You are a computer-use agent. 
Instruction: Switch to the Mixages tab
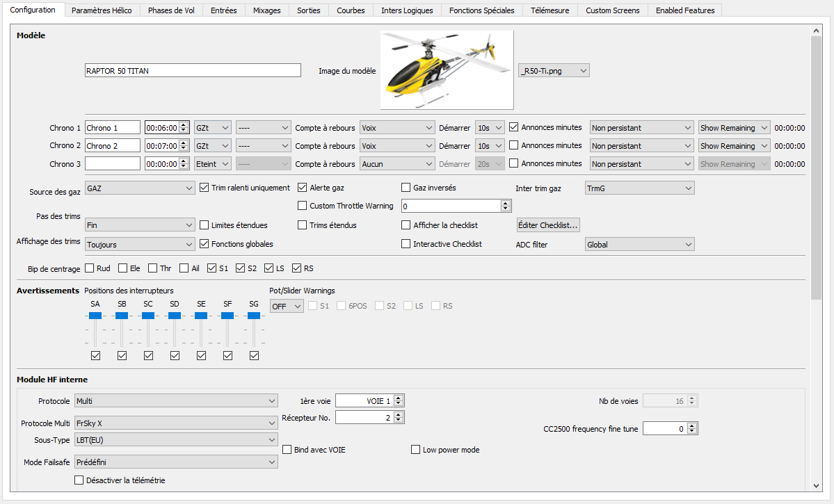coord(266,10)
